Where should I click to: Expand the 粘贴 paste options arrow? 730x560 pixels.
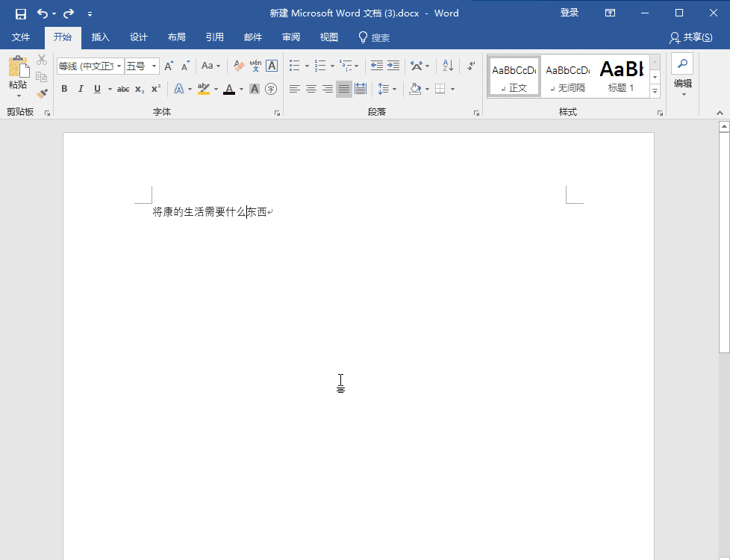(19, 96)
